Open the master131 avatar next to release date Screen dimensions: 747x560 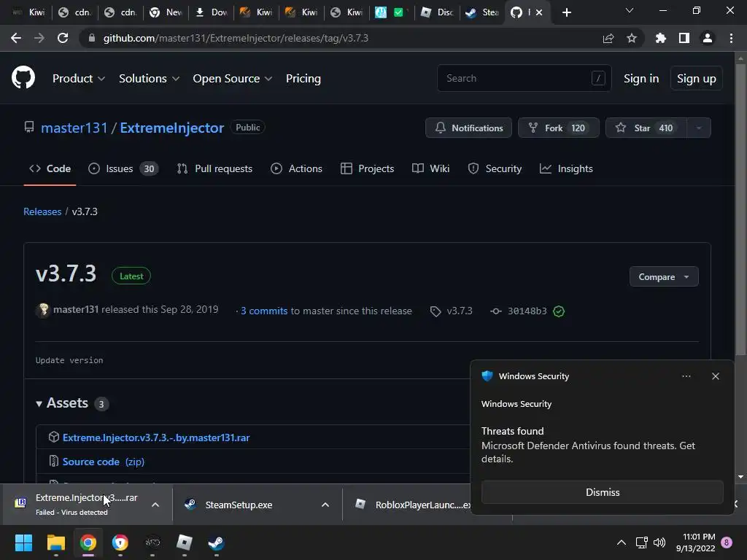click(43, 310)
